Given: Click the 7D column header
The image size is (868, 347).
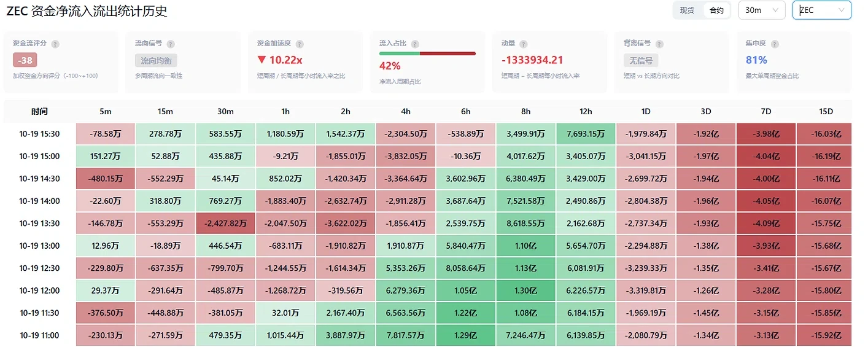Looking at the screenshot, I should 766,111.
